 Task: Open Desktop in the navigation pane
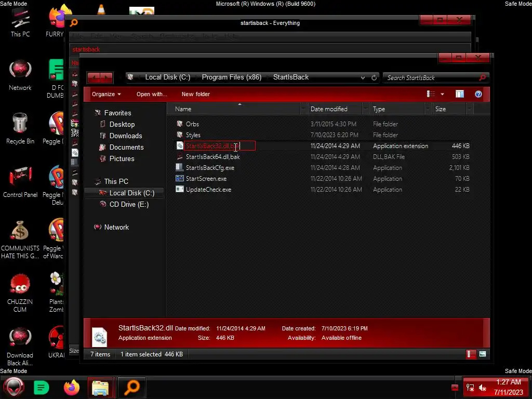(122, 125)
